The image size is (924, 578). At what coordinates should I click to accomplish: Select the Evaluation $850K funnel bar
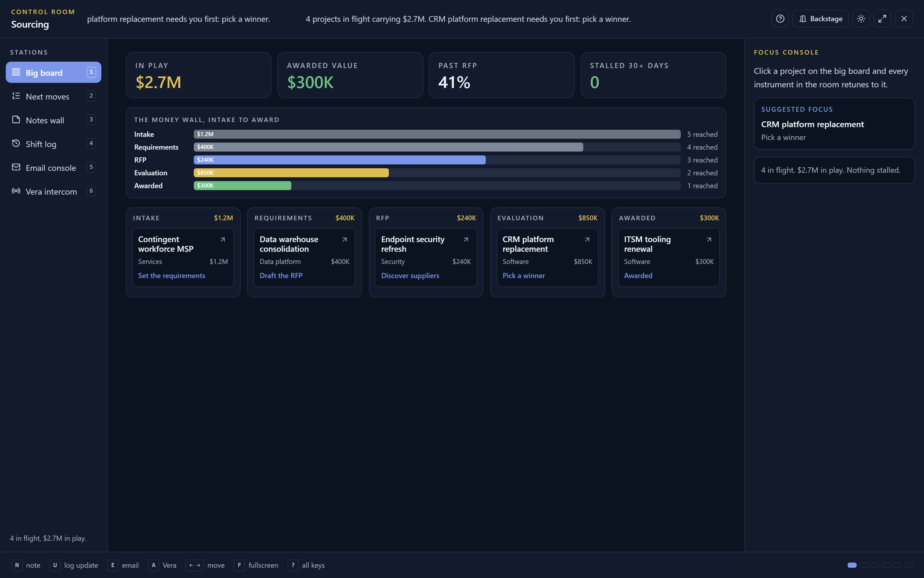[291, 173]
